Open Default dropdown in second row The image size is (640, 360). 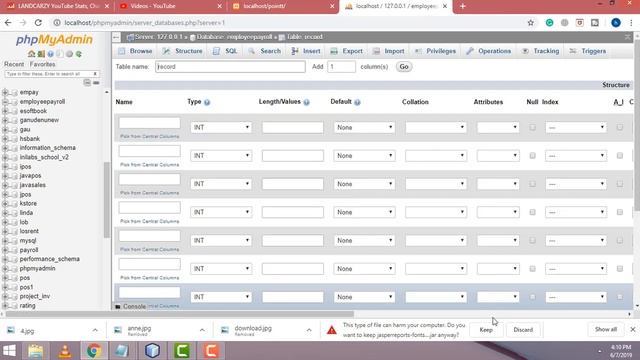pos(364,156)
